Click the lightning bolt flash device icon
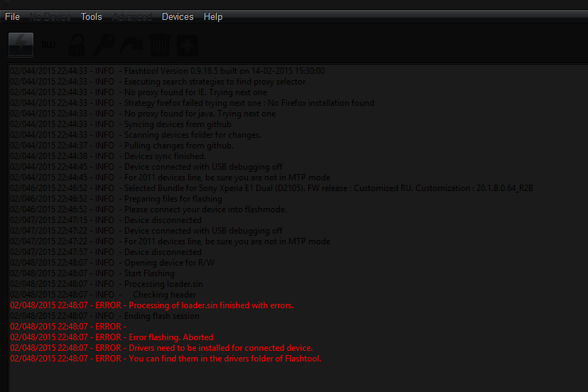 coord(21,45)
